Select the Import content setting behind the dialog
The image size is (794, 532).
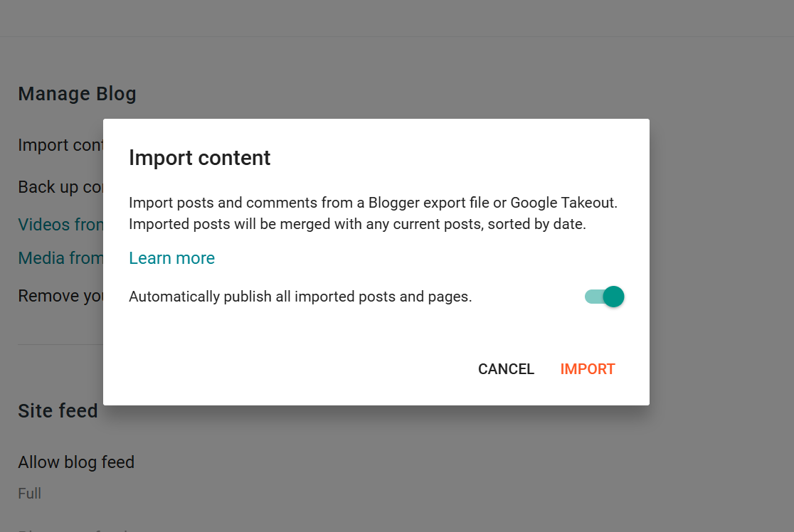(x=60, y=145)
